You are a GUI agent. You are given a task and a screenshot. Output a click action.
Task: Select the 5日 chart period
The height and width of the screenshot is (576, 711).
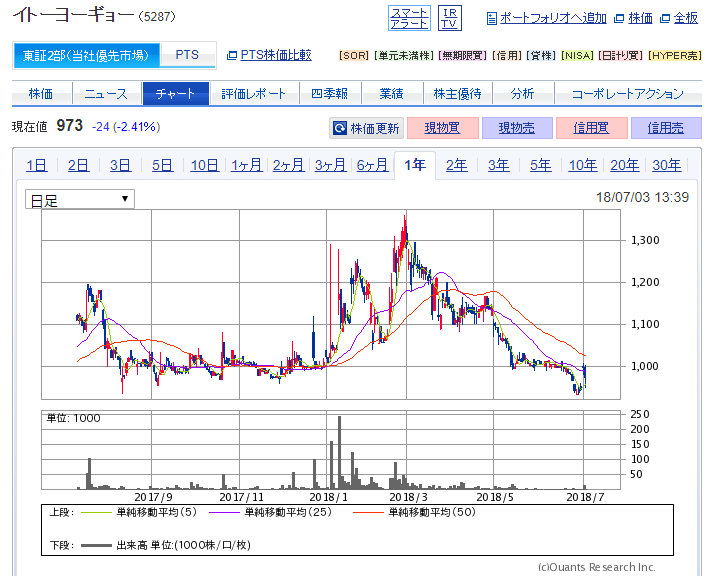(x=162, y=165)
